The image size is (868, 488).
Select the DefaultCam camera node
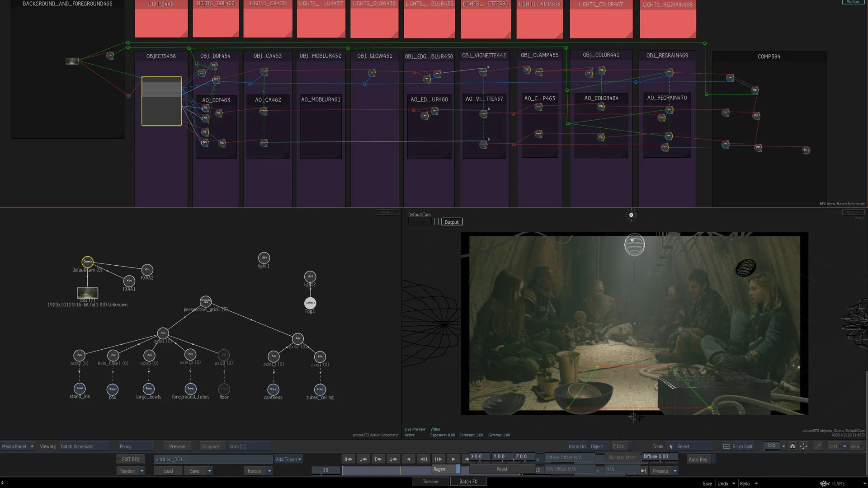point(87,262)
